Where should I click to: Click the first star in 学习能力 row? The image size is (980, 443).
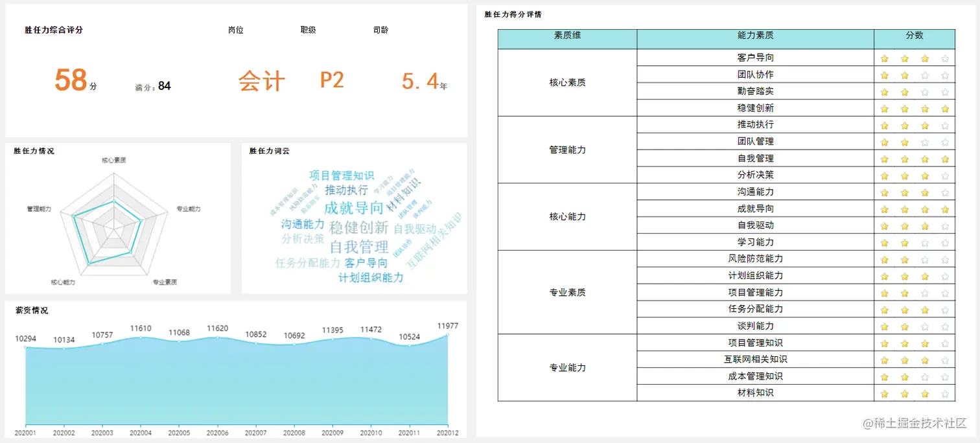[884, 243]
